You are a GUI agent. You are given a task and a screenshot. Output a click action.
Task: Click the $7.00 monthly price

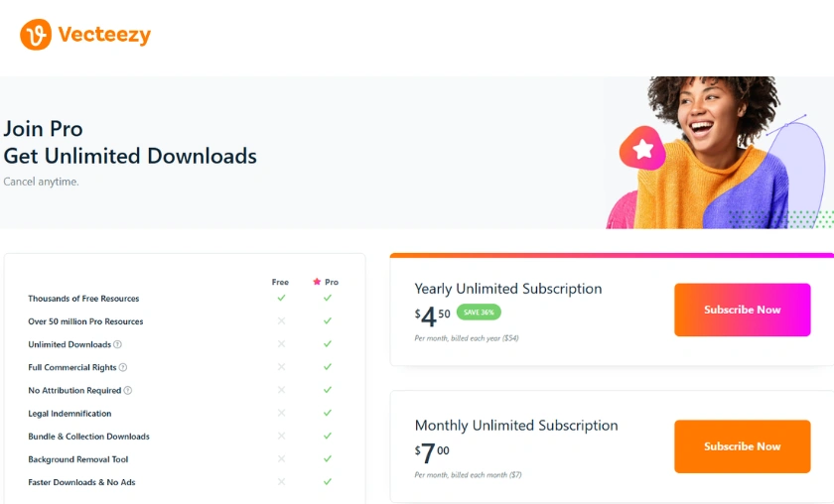coord(432,453)
